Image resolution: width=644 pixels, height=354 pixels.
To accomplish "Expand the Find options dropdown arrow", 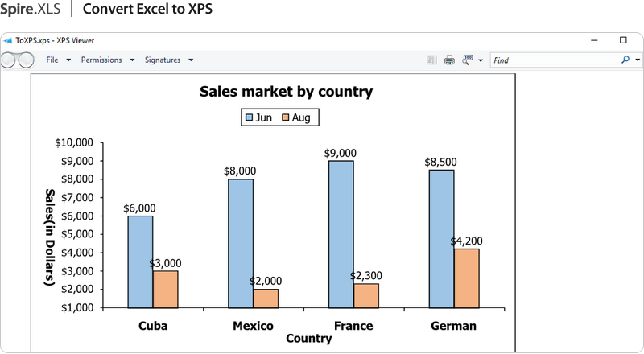I will point(638,60).
